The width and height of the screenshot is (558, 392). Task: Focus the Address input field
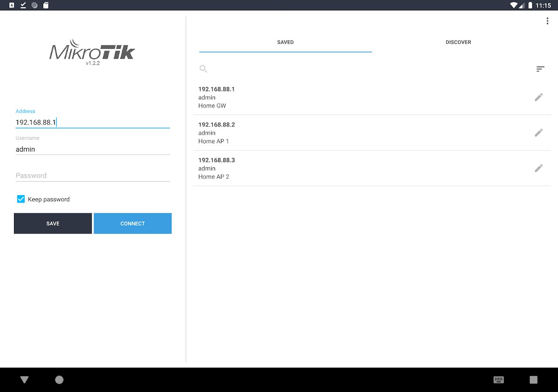point(92,122)
